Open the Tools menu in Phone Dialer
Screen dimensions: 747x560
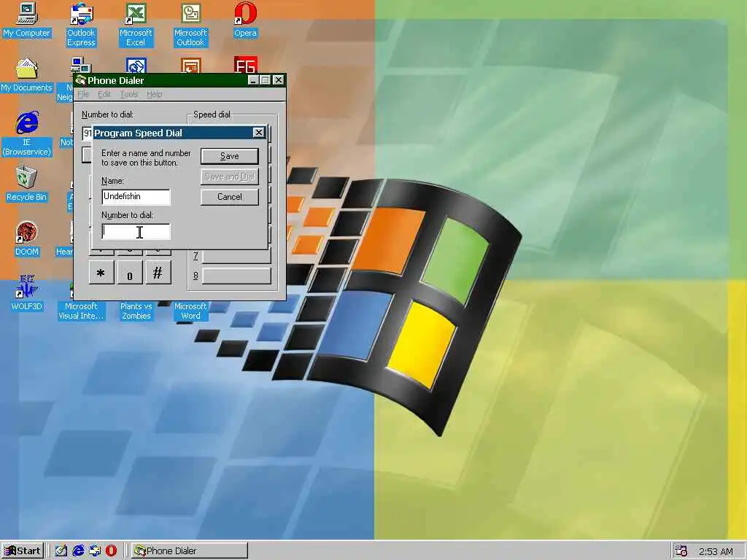click(x=128, y=94)
